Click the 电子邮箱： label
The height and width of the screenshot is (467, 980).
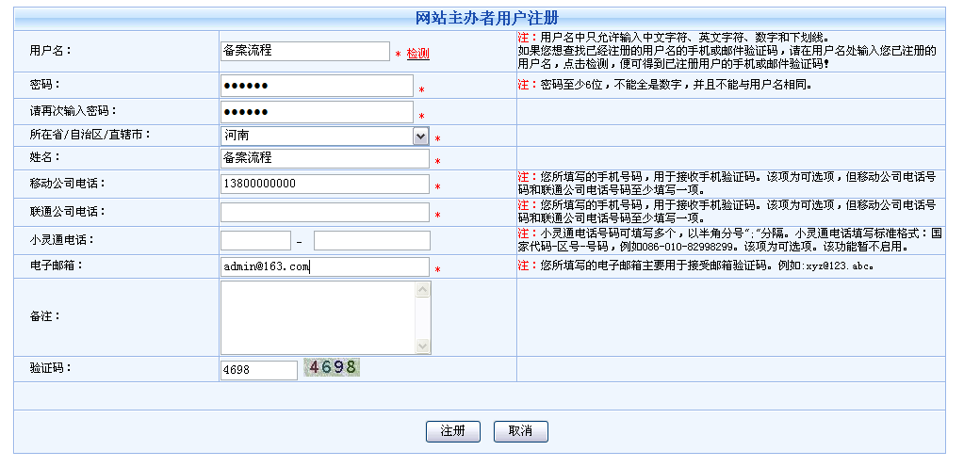pyautogui.click(x=57, y=266)
